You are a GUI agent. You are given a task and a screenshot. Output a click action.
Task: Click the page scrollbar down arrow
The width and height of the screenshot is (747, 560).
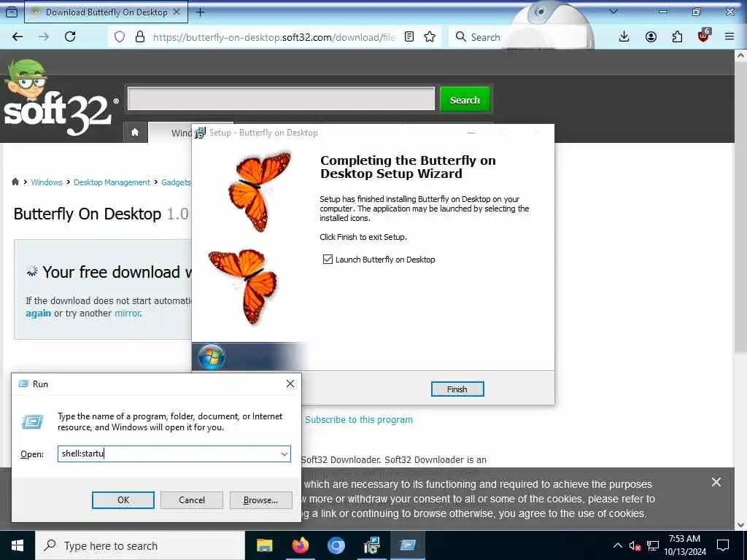click(741, 525)
